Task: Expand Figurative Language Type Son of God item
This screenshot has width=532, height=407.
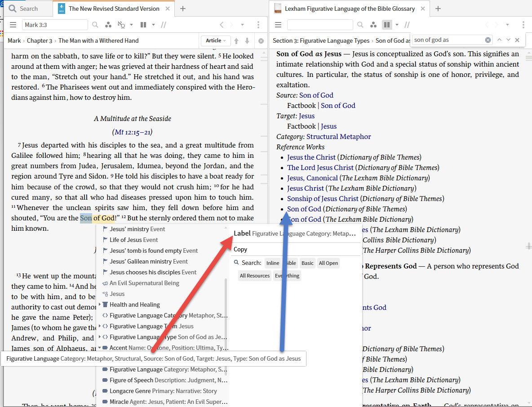Action: [100, 337]
